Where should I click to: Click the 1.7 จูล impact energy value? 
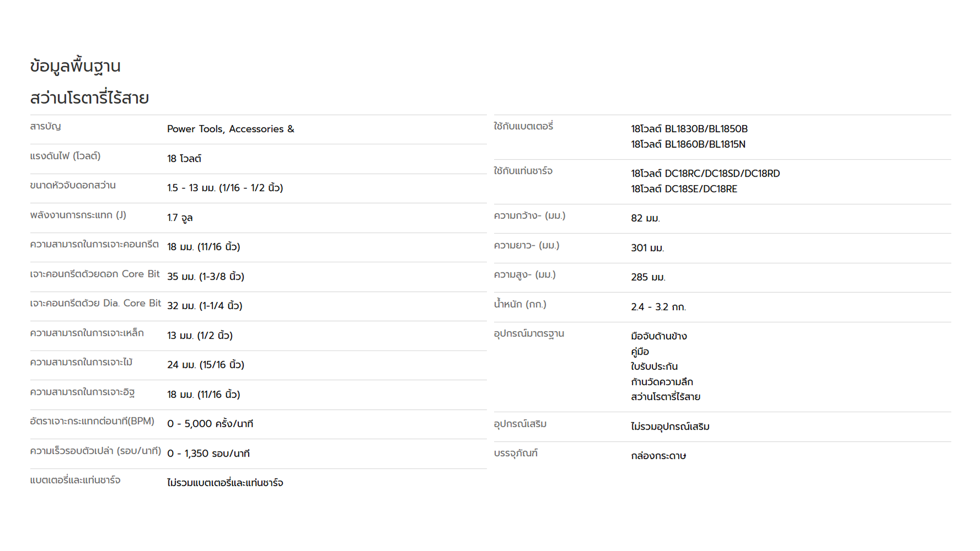(180, 218)
